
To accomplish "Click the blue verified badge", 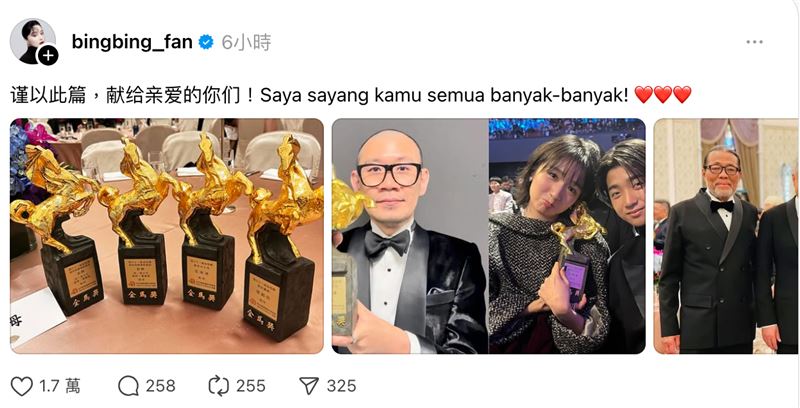I will 206,42.
